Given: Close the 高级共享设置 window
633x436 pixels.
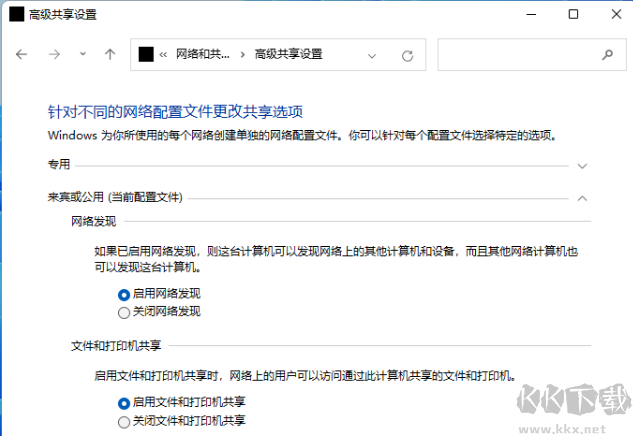Looking at the screenshot, I should [616, 15].
